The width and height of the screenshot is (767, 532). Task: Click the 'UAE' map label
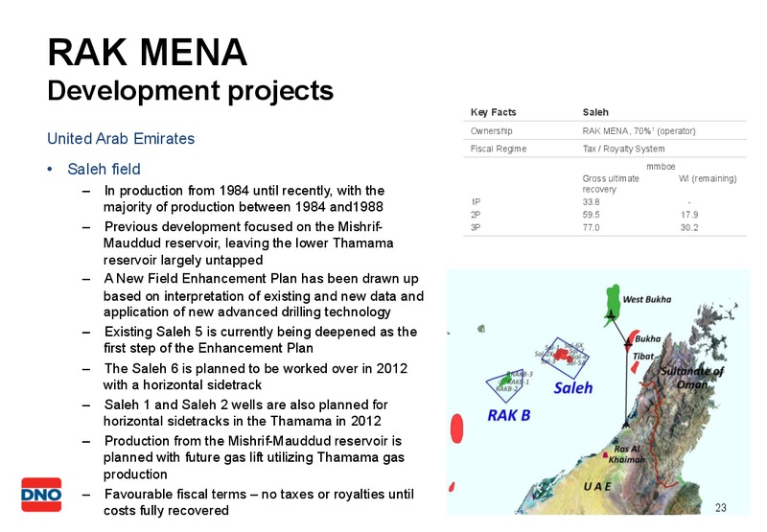[596, 487]
